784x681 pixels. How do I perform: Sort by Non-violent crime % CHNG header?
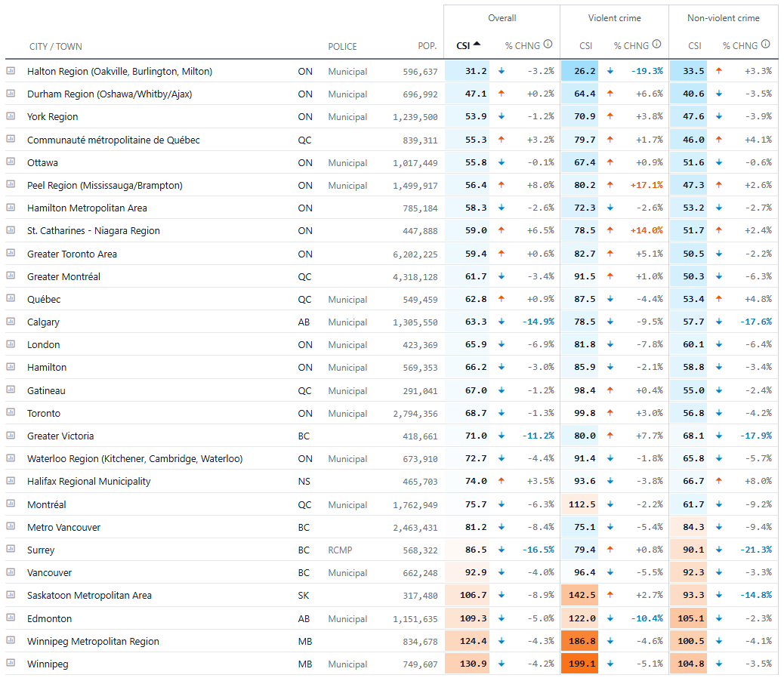click(740, 46)
